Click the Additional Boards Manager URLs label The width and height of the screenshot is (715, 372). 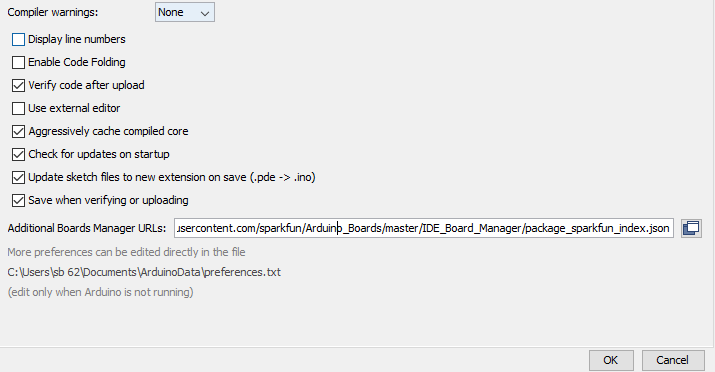[x=87, y=228]
